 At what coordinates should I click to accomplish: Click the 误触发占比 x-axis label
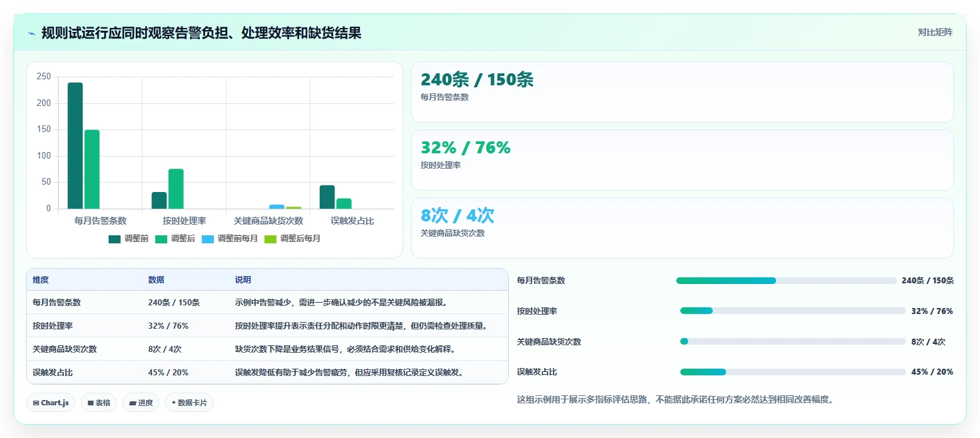pyautogui.click(x=352, y=221)
